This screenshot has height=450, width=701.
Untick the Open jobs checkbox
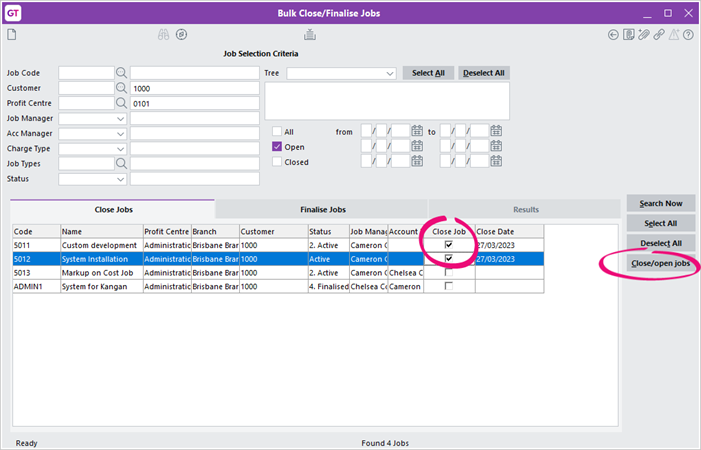tap(278, 146)
